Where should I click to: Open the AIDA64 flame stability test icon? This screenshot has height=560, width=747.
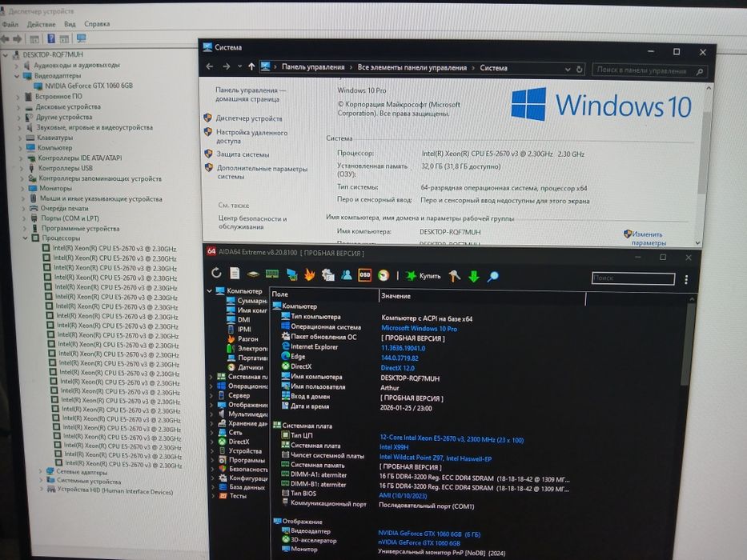310,274
